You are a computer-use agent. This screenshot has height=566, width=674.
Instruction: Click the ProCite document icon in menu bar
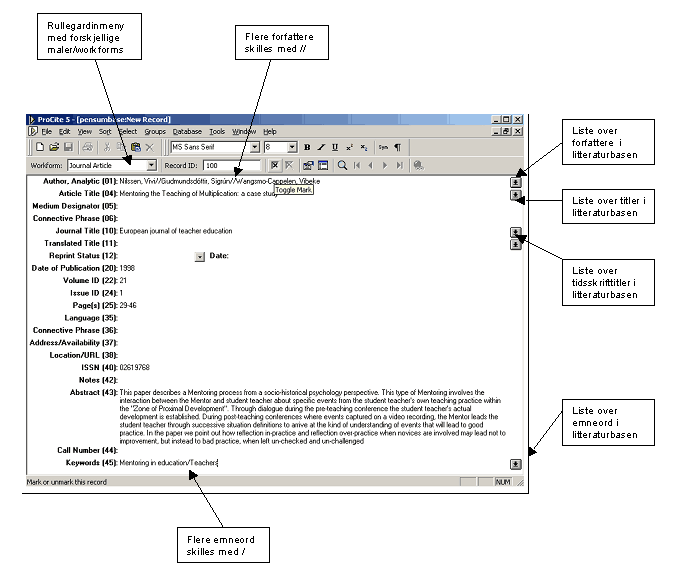tap(33, 132)
